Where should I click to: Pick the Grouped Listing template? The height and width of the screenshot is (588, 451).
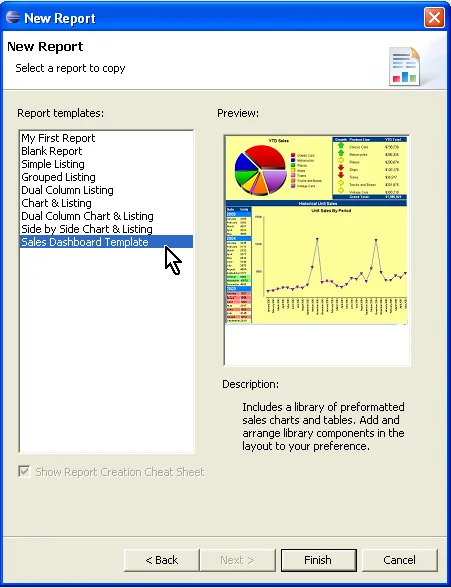[58, 177]
